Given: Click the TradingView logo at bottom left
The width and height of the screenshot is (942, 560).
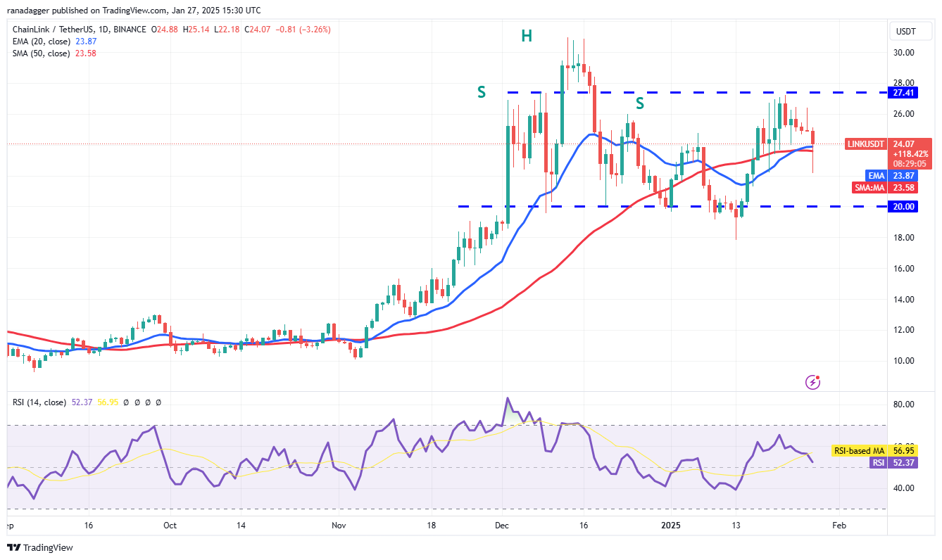Looking at the screenshot, I should [x=40, y=547].
